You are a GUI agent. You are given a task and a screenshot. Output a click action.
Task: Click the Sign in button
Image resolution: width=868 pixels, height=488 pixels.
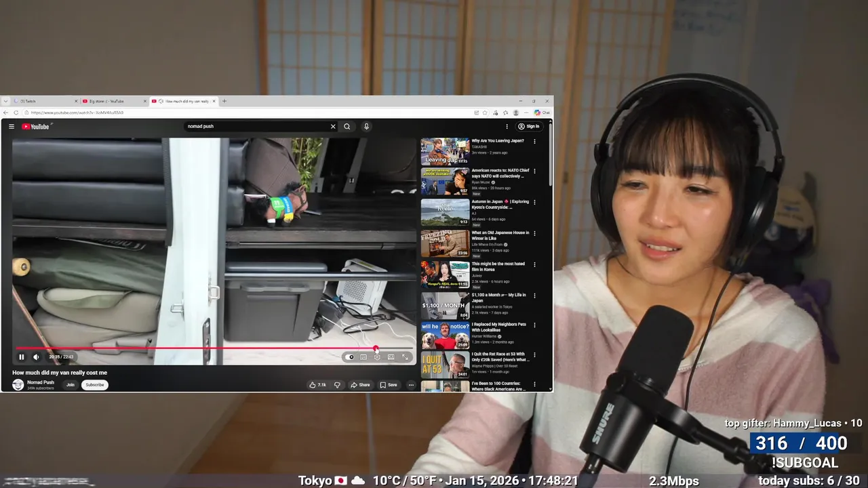[x=529, y=126]
